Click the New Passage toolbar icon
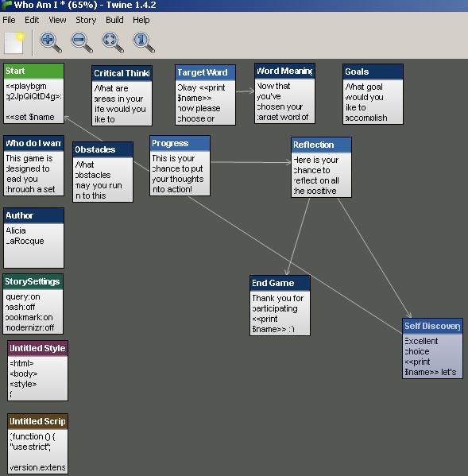Viewport: 468px width, 476px height. (14, 42)
